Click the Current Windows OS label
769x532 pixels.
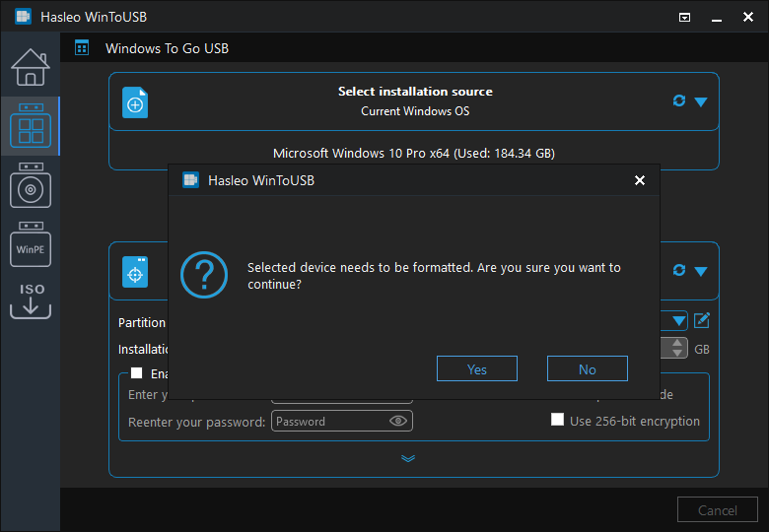[x=415, y=111]
